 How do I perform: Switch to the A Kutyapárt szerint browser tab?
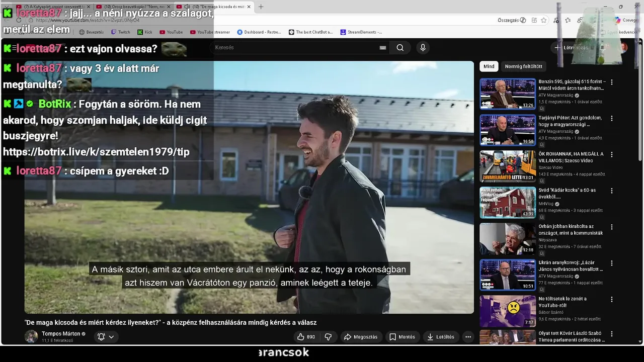pos(53,7)
